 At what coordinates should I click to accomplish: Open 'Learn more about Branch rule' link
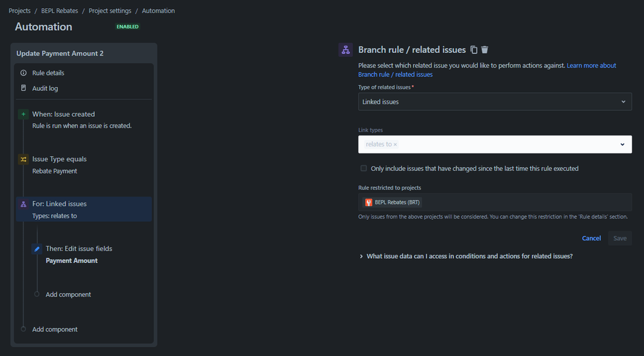pos(487,70)
